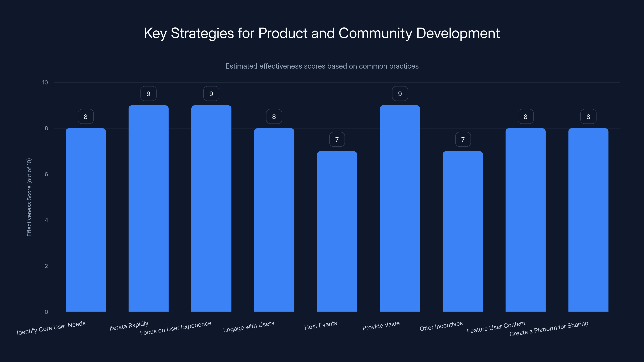Select the 'Engage with Users' bar
The width and height of the screenshot is (644, 362).
pos(274,220)
